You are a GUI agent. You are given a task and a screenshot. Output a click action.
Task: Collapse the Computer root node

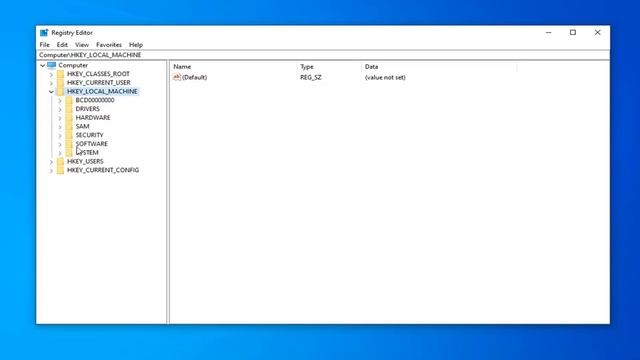[42, 65]
